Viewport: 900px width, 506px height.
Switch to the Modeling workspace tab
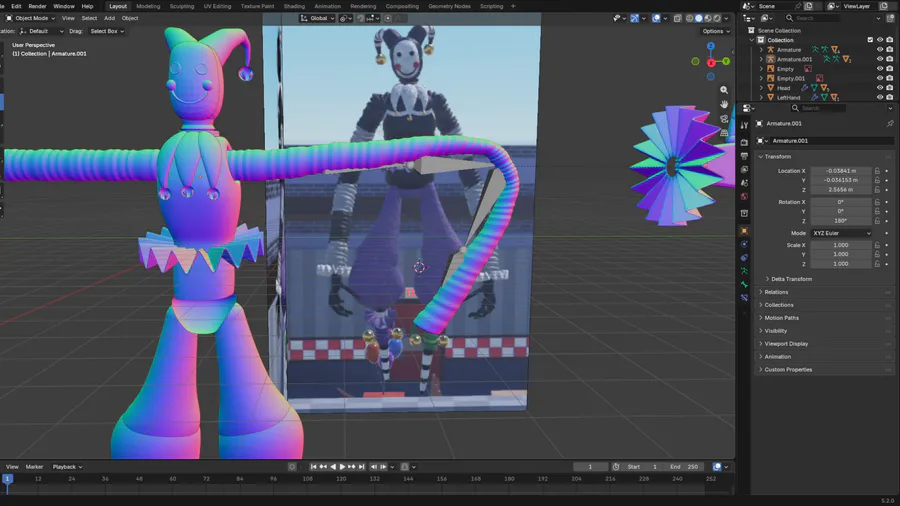tap(148, 6)
